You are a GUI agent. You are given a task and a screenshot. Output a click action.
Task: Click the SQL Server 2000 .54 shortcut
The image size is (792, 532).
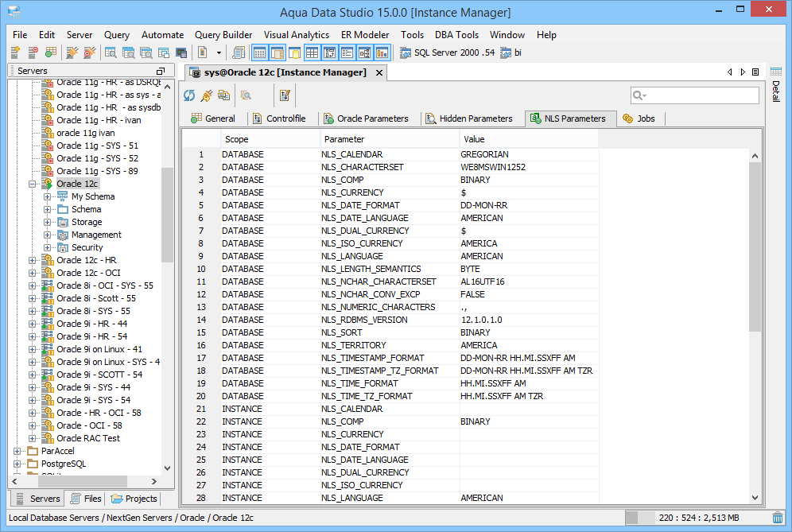(448, 52)
